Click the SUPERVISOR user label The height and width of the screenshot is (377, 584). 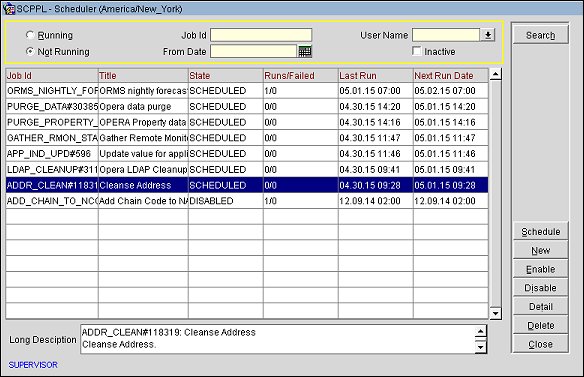(x=33, y=365)
